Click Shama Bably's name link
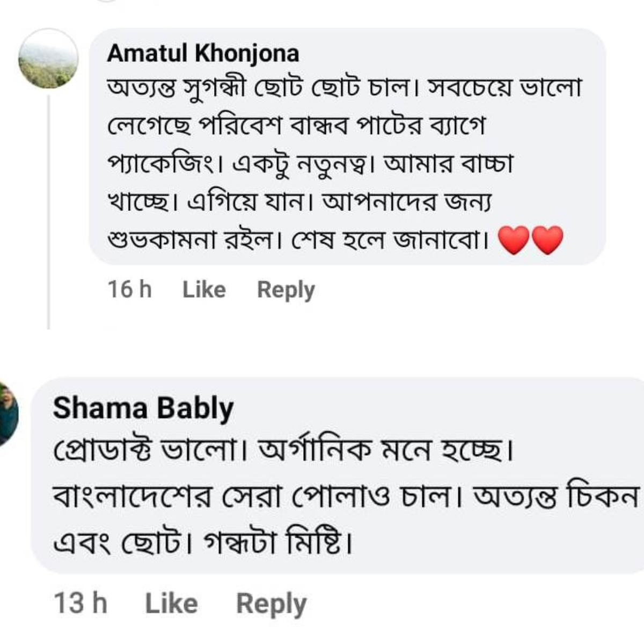The image size is (644, 644). click(x=143, y=409)
